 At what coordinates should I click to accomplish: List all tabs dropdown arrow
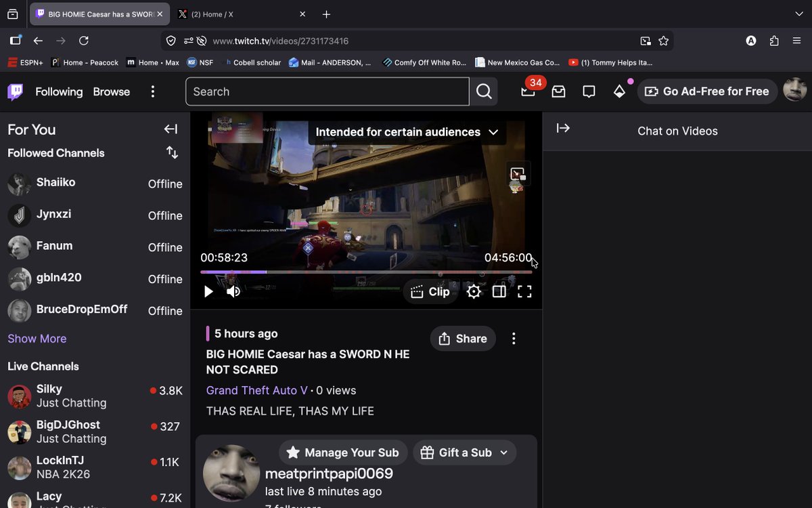point(799,14)
